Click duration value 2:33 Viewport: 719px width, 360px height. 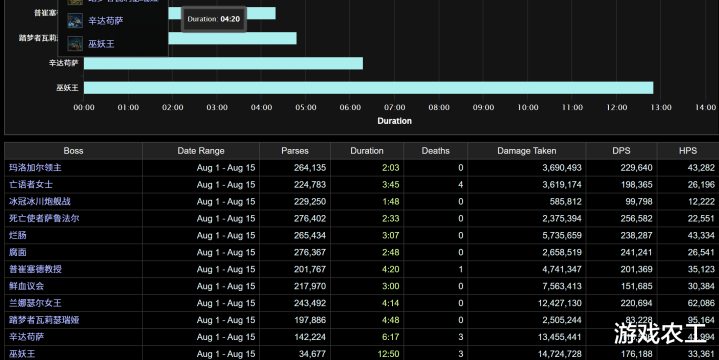[391, 219]
